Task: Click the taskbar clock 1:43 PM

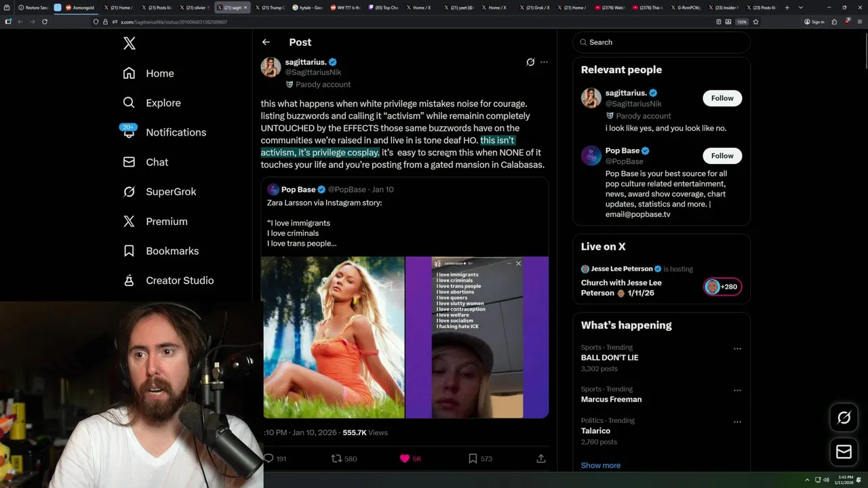Action: (844, 480)
